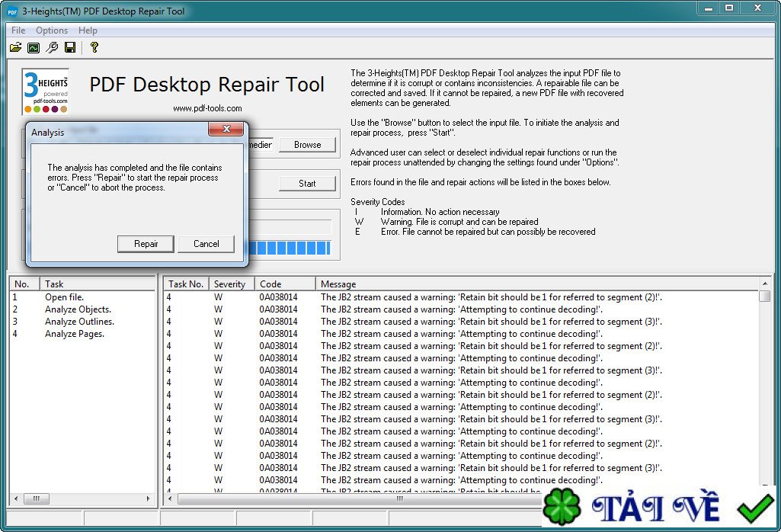Viewport: 781px width, 532px height.
Task: Click the Repair wrench toolbar icon
Action: [x=52, y=48]
